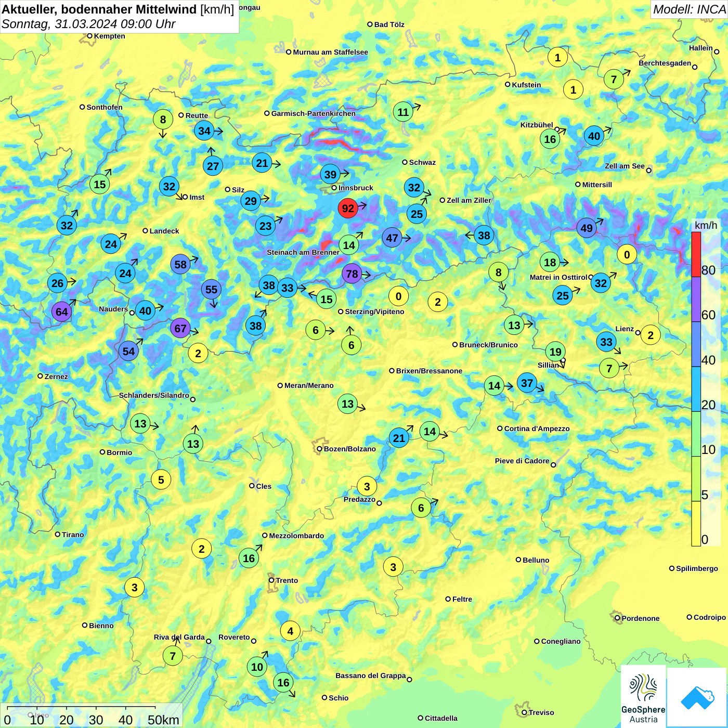Click the Landeck town label
The height and width of the screenshot is (728, 728).
point(164,231)
